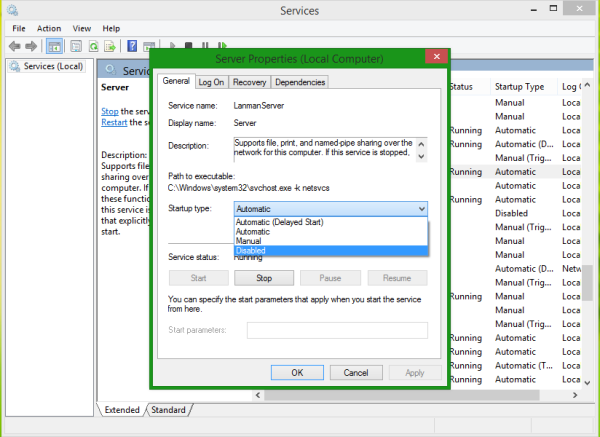Click the svchost.exe path to executable text
The image size is (600, 437).
tap(248, 188)
